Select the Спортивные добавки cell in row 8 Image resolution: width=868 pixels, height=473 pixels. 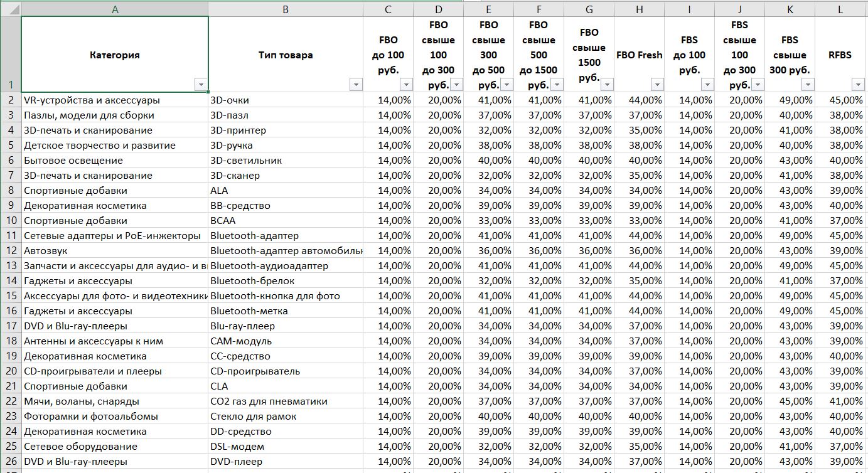[115, 191]
